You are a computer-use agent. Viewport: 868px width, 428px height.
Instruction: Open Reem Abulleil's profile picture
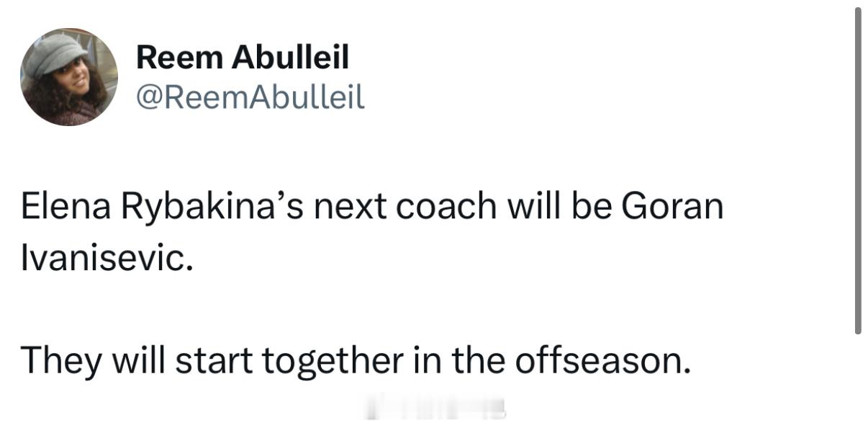[x=69, y=77]
